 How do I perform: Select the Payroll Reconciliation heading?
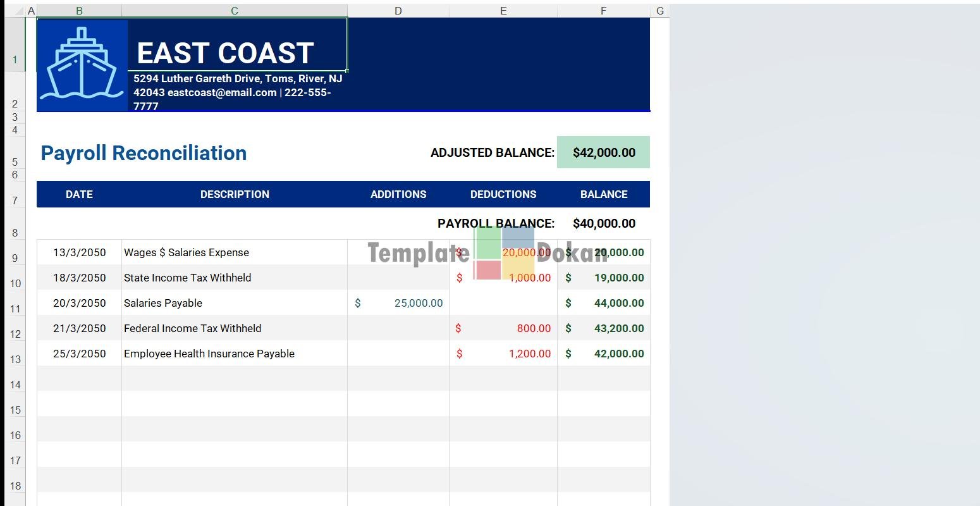click(144, 153)
